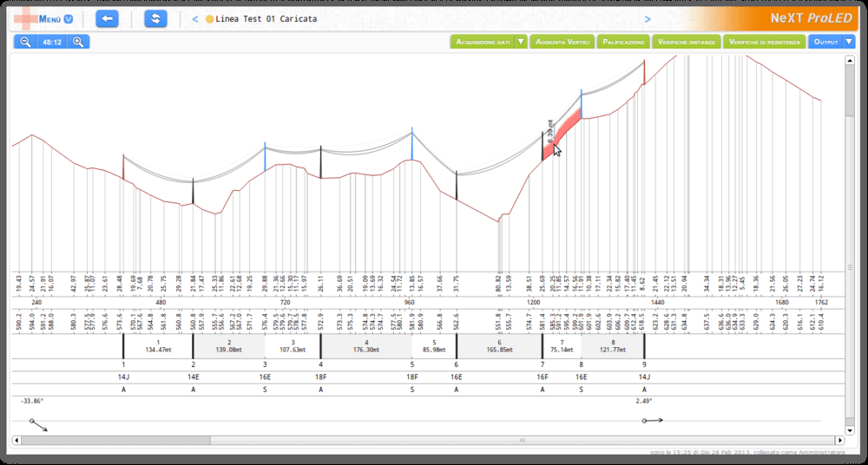Viewport: 868px width, 465px height.
Task: Expand the Acquisizione dati dropdown arrow
Action: coord(521,42)
